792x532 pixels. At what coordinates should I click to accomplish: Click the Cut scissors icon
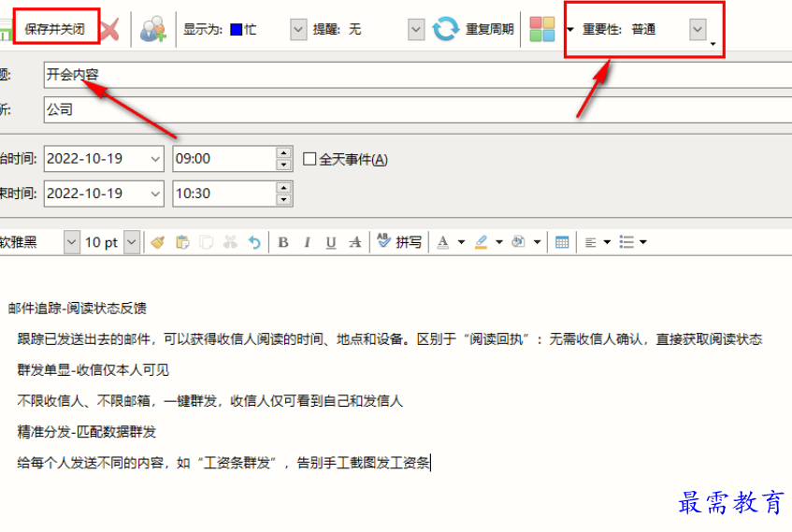coord(230,242)
